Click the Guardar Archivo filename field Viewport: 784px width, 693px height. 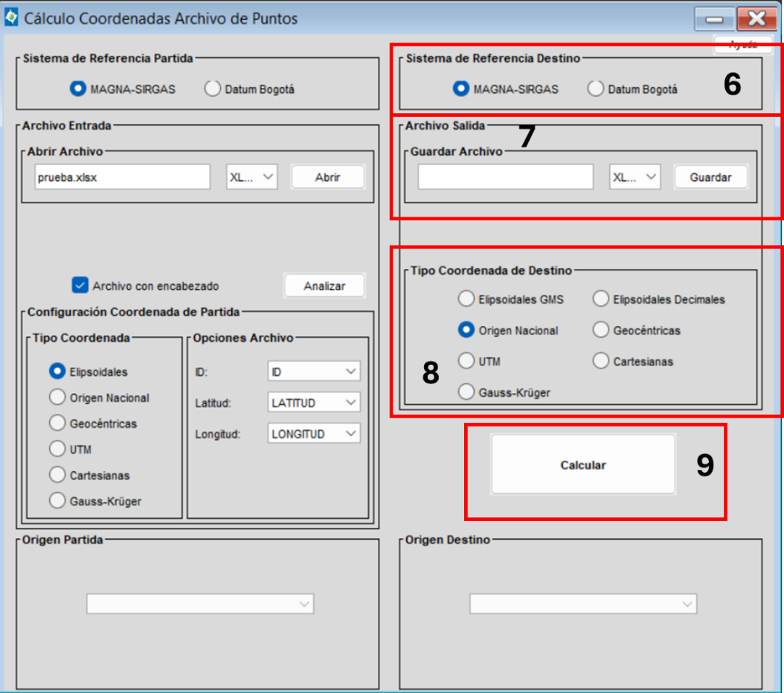(x=506, y=177)
